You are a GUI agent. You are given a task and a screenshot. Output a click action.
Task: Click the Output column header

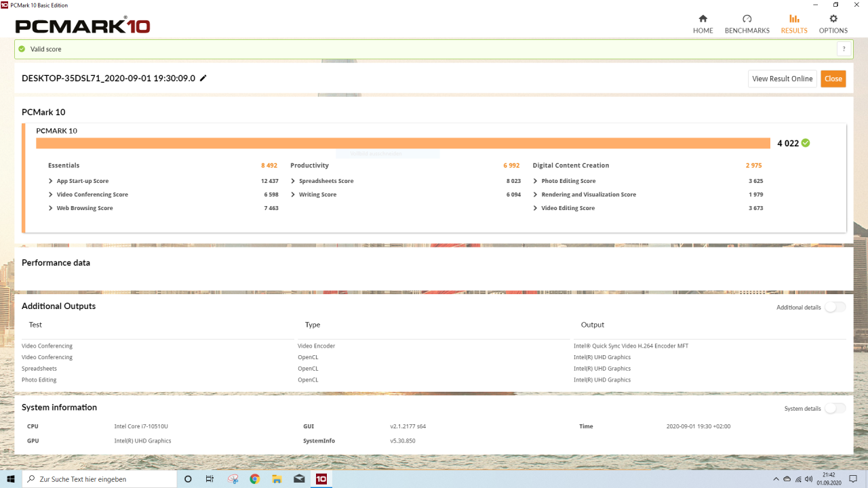tap(593, 325)
